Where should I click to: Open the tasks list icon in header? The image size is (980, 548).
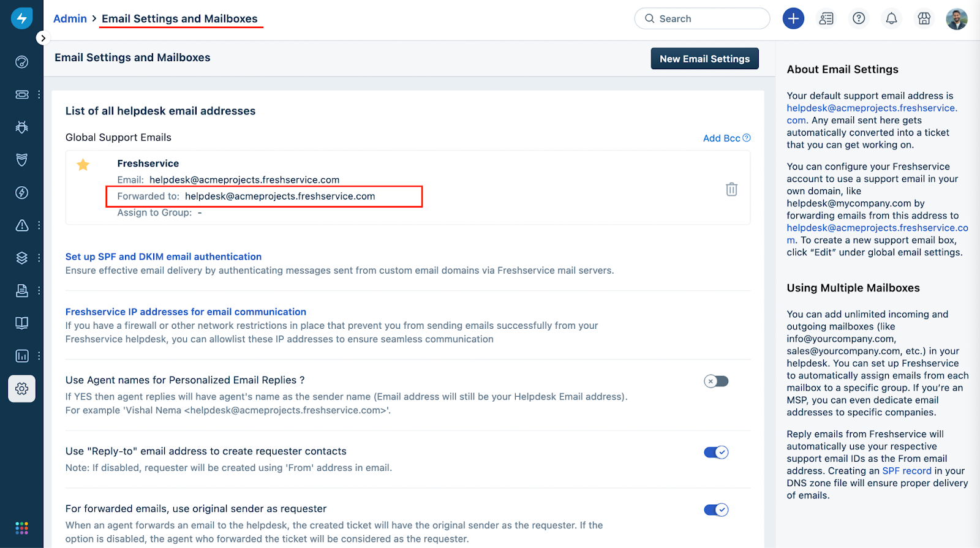pos(826,18)
